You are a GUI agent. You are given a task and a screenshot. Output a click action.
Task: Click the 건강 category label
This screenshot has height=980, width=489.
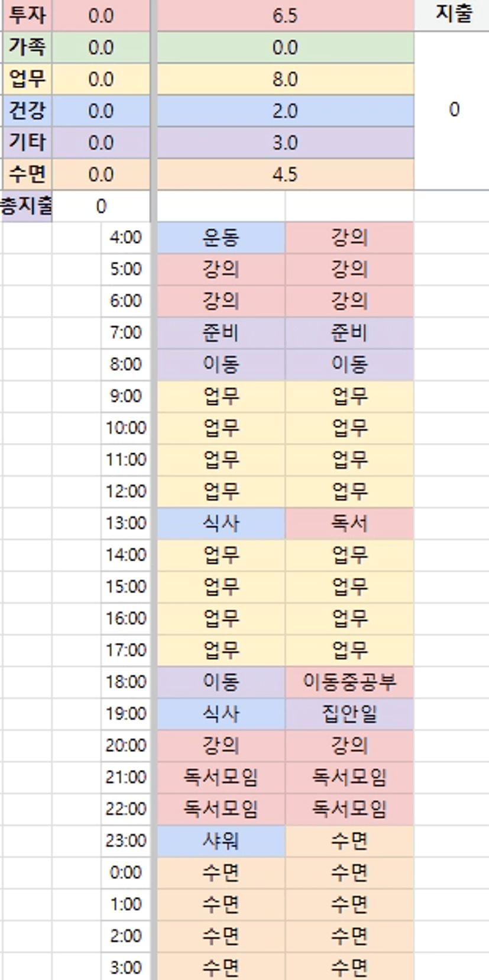coord(27,111)
